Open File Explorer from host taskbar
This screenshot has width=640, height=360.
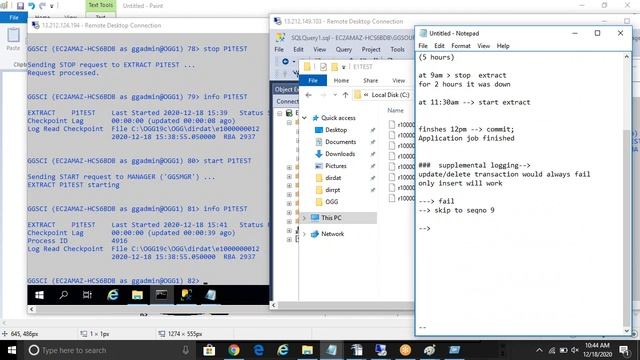[307, 350]
